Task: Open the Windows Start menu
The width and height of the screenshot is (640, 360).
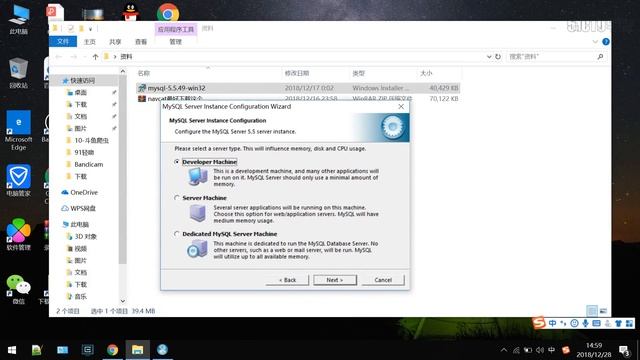Action: coord(12,350)
